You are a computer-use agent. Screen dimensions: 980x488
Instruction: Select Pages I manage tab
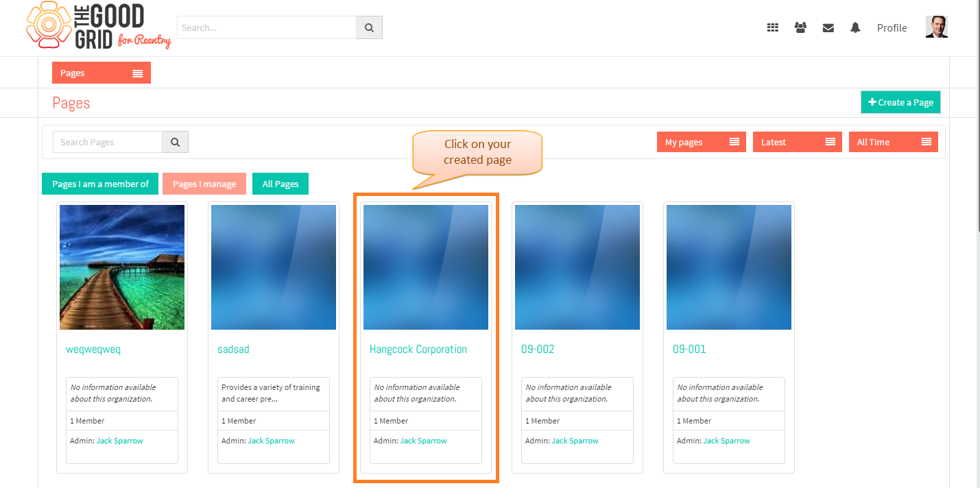coord(204,184)
